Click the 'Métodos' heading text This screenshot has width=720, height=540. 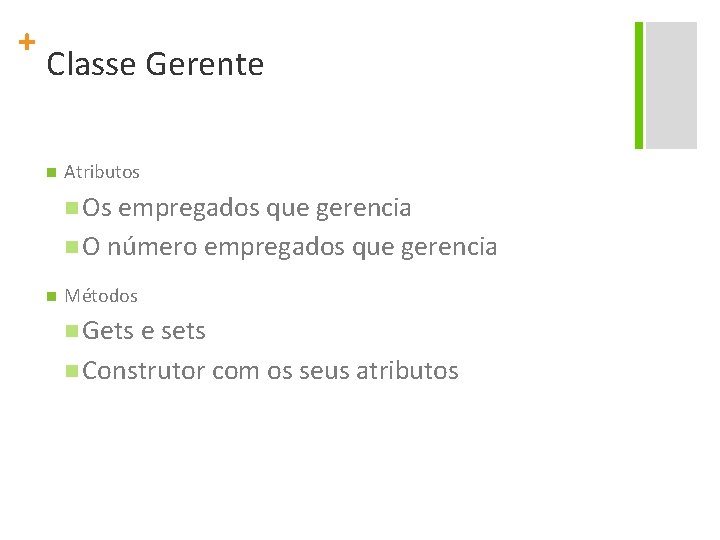(x=101, y=296)
